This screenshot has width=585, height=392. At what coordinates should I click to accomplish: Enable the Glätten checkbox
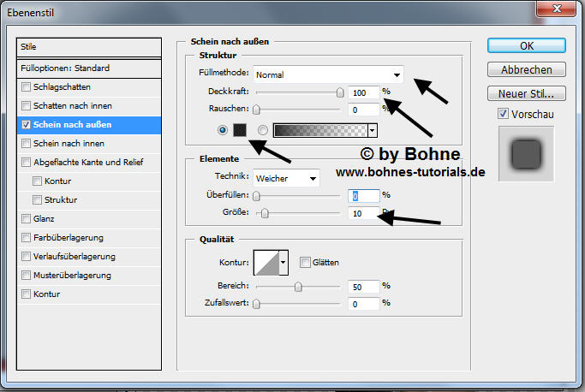(305, 263)
